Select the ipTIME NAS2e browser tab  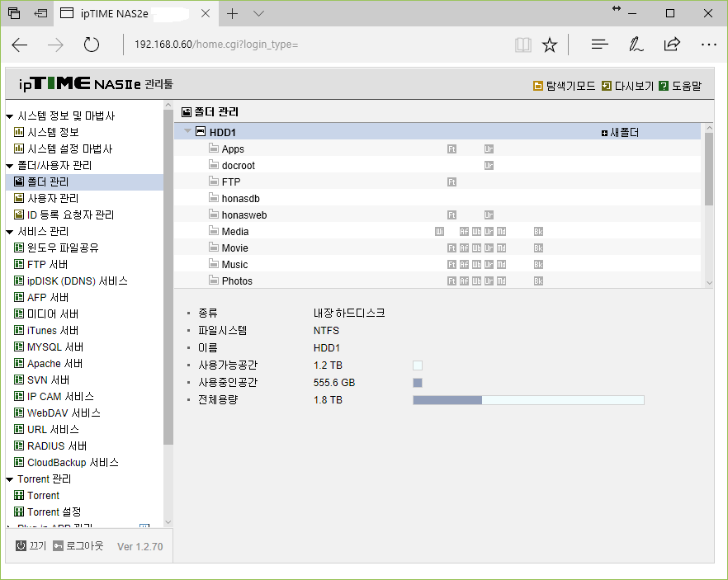click(136, 13)
